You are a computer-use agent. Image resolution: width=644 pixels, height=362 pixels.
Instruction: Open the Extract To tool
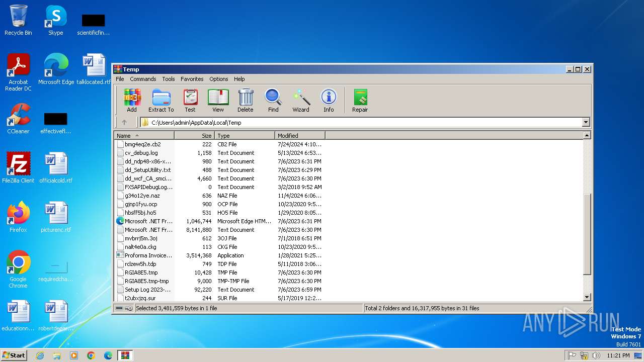161,101
